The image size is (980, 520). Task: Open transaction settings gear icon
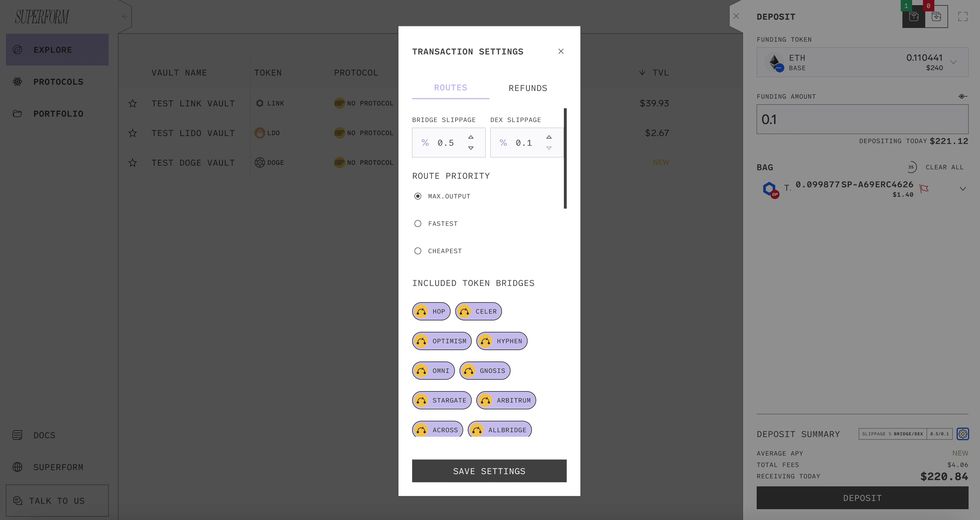[x=963, y=434]
